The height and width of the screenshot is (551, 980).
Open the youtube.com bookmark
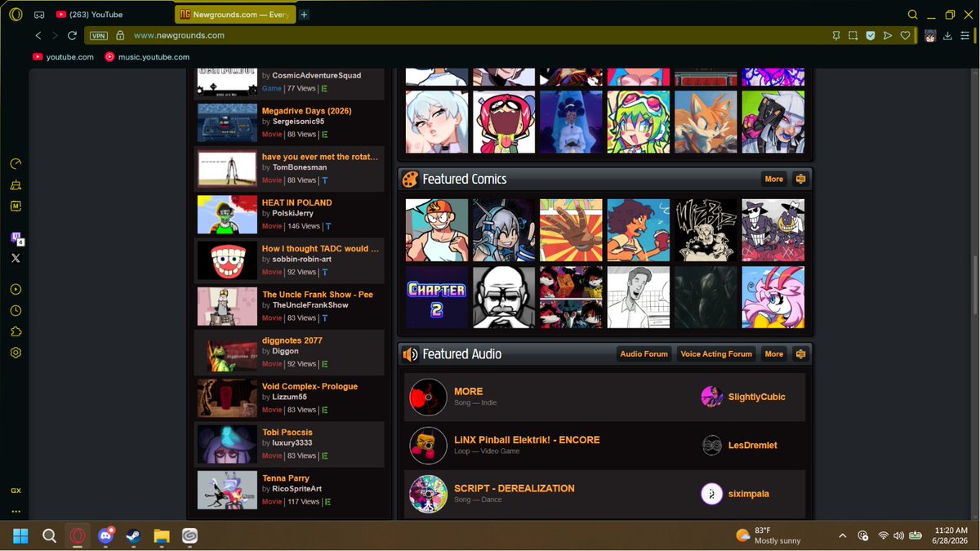(63, 57)
